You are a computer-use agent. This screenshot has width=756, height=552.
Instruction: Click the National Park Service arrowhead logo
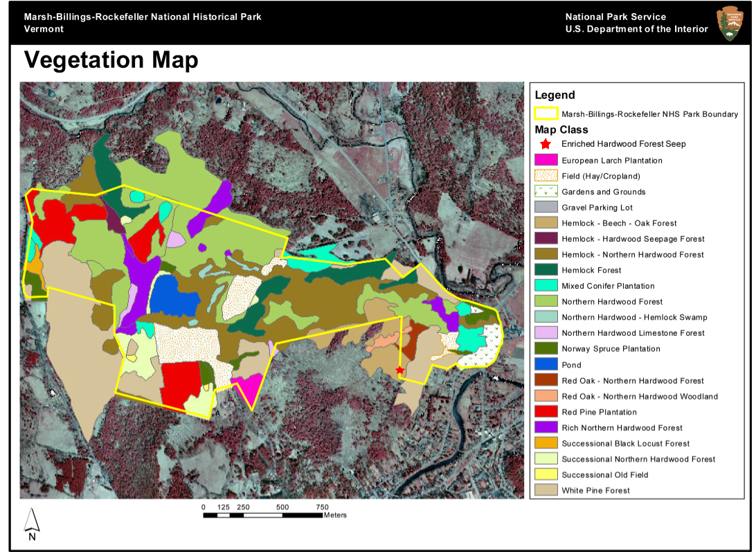click(x=730, y=23)
